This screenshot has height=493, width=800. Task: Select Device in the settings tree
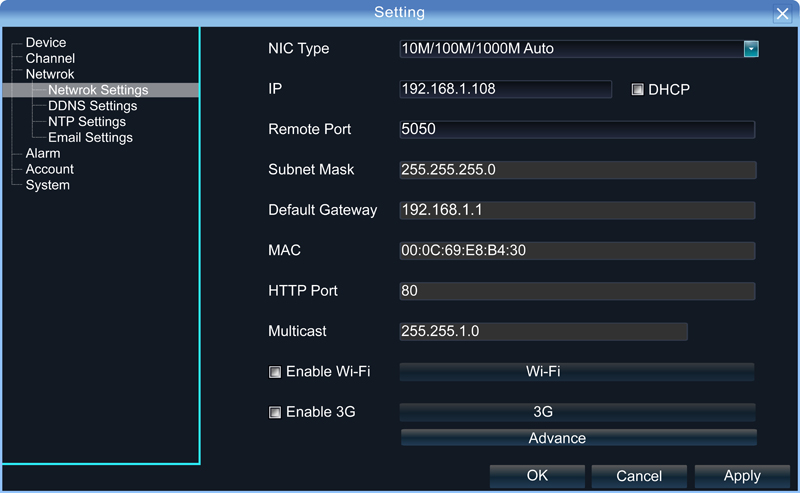[46, 42]
